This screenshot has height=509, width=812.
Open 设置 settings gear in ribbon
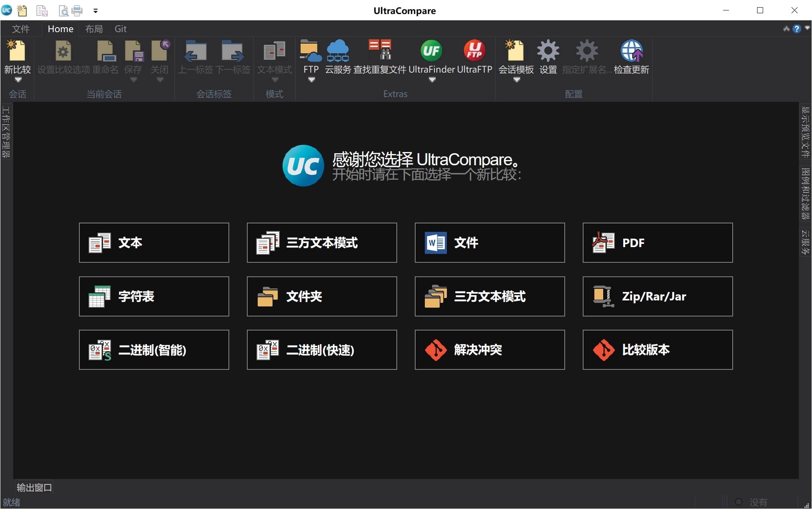coord(548,51)
